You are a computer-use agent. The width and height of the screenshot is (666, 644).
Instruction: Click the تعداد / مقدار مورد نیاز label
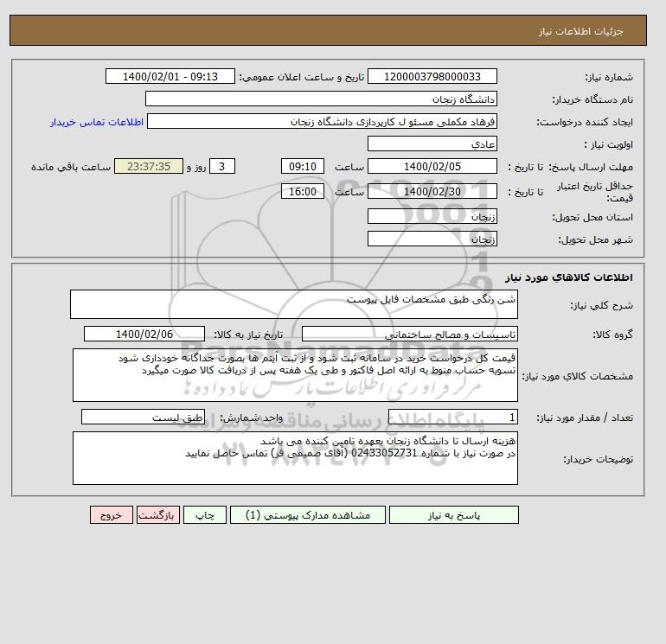(585, 418)
